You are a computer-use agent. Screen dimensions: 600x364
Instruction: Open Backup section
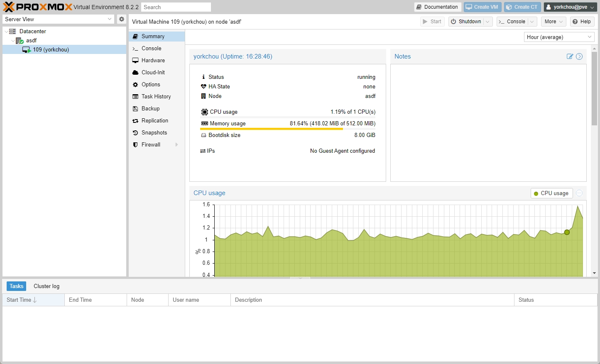click(x=157, y=109)
